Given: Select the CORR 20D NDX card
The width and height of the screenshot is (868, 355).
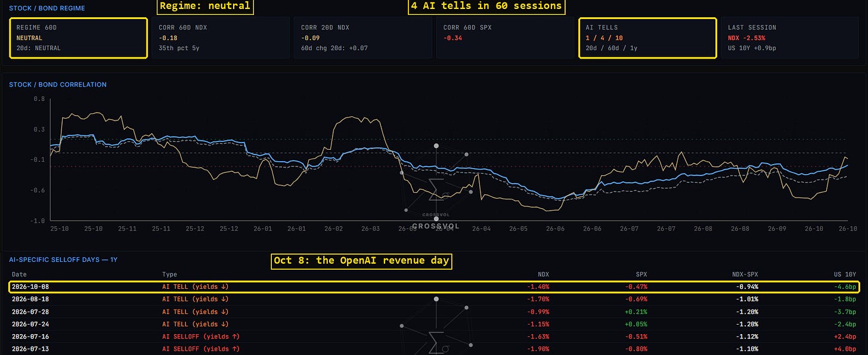Looking at the screenshot, I should [x=362, y=38].
